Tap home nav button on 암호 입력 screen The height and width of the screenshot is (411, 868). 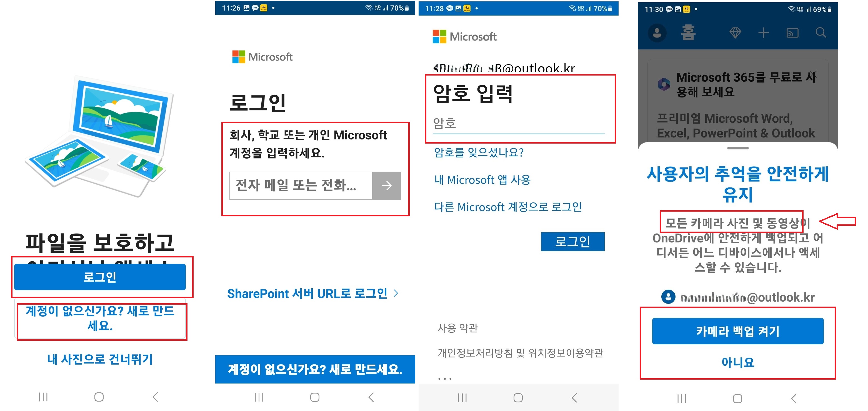518,398
